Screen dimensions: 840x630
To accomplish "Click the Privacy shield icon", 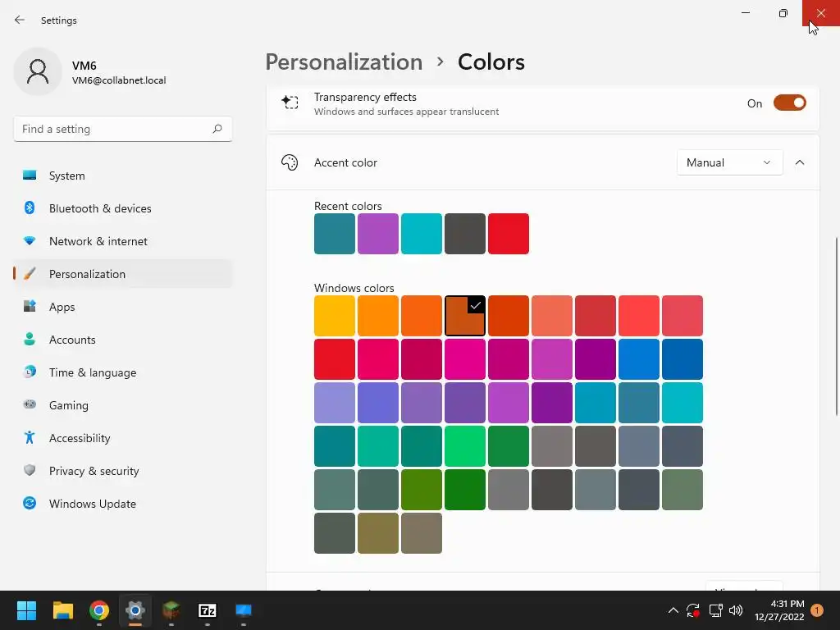I will pos(30,470).
